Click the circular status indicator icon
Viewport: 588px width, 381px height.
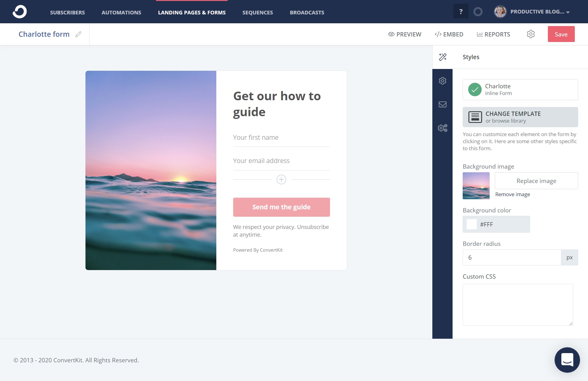(x=478, y=12)
